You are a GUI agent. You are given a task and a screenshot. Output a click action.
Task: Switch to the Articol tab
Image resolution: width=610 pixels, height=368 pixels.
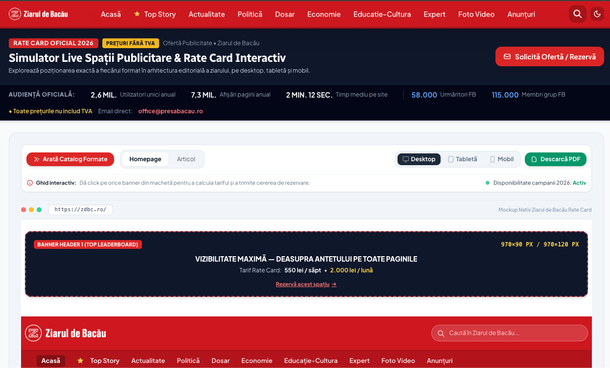(x=186, y=159)
